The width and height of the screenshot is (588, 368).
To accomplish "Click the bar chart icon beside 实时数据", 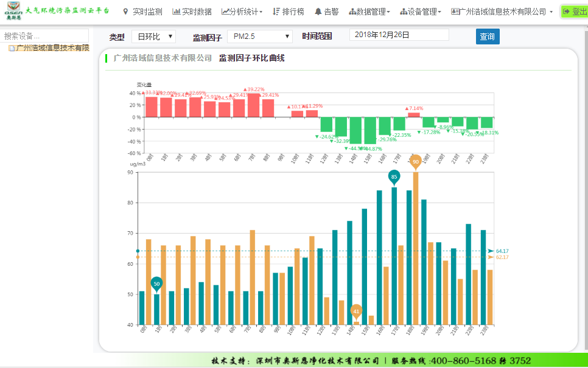I will pos(176,12).
